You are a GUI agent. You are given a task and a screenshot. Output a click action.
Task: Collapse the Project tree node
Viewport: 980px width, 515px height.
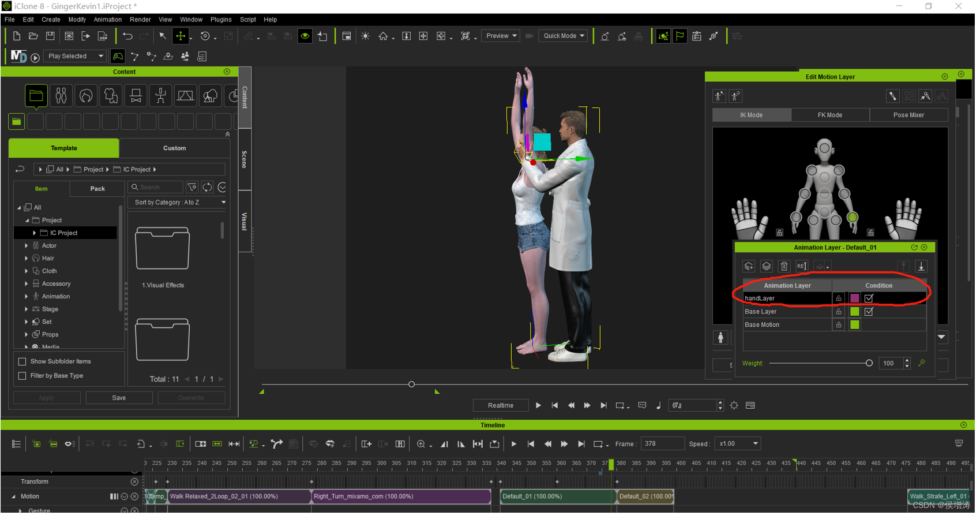click(27, 221)
